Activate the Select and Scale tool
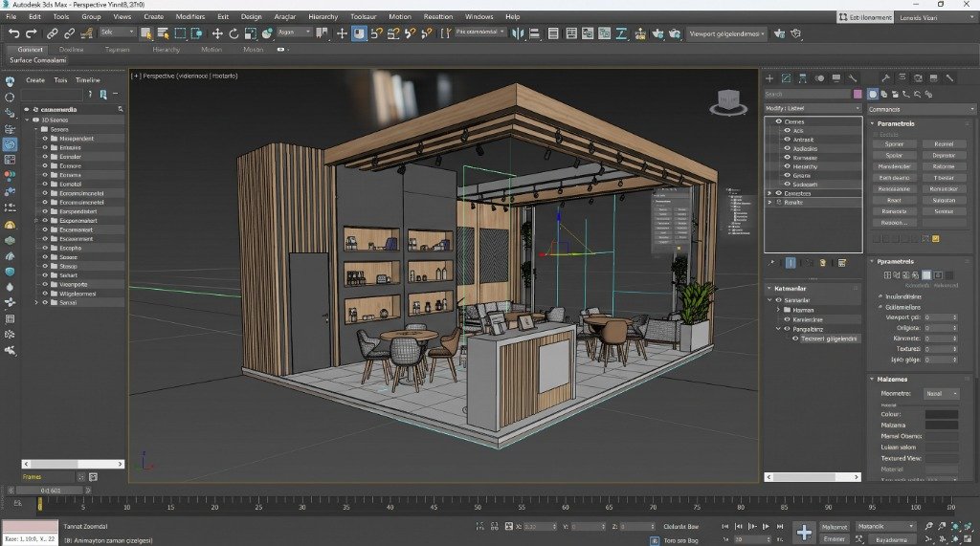Viewport: 980px width, 546px height. [x=251, y=33]
